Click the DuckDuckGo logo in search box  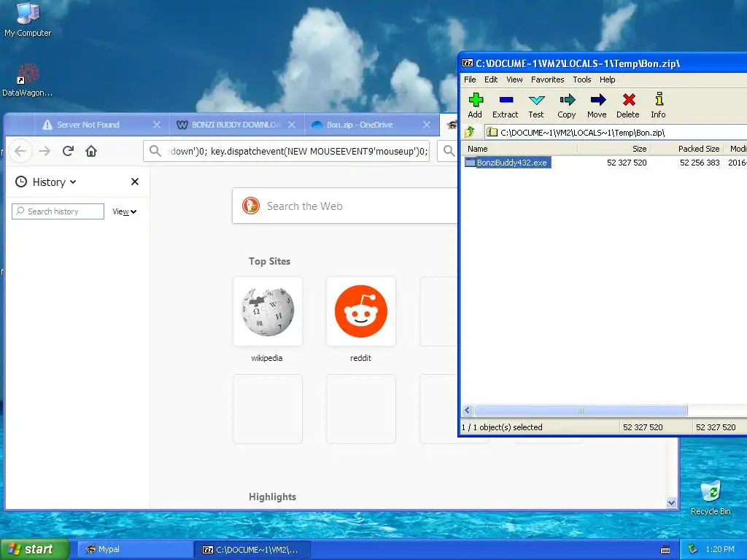click(251, 206)
